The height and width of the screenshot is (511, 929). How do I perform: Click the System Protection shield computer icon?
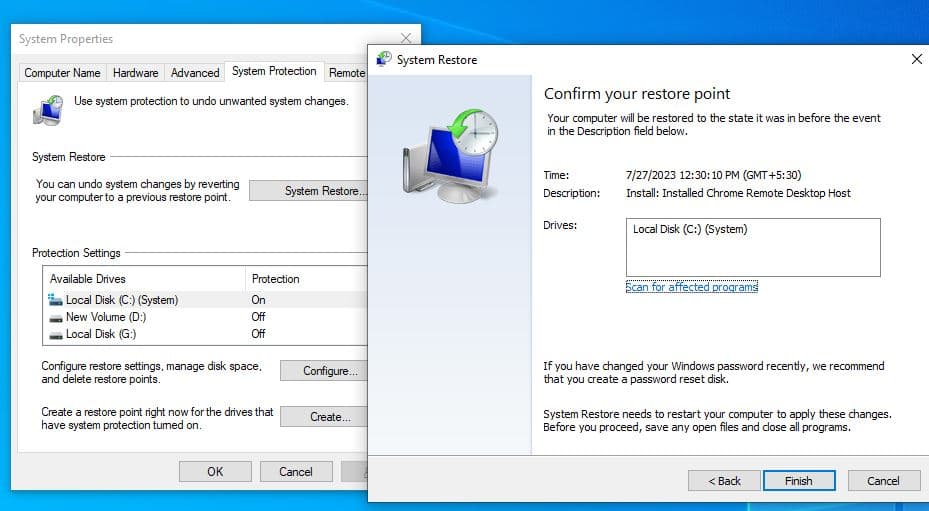tap(48, 109)
